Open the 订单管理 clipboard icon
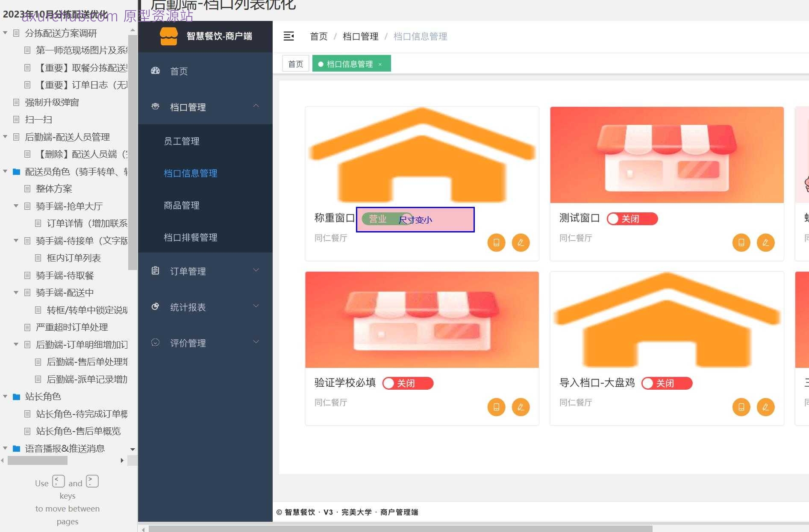 [x=155, y=270]
